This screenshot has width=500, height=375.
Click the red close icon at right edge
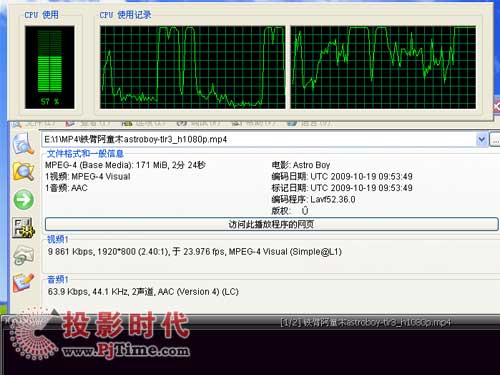[x=496, y=107]
